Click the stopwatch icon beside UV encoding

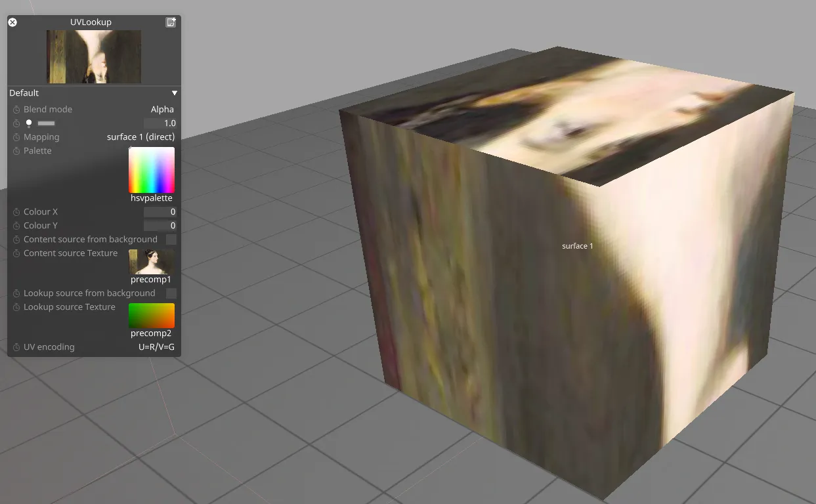pyautogui.click(x=16, y=347)
